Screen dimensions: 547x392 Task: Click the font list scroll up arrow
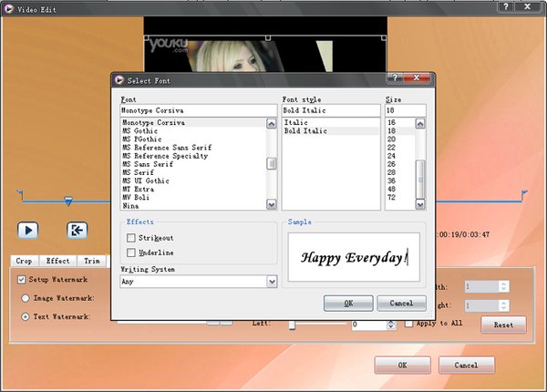[x=272, y=123]
